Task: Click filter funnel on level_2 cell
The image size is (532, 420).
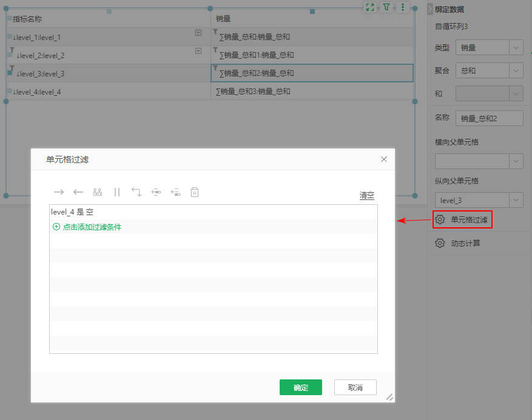Action: (12, 50)
